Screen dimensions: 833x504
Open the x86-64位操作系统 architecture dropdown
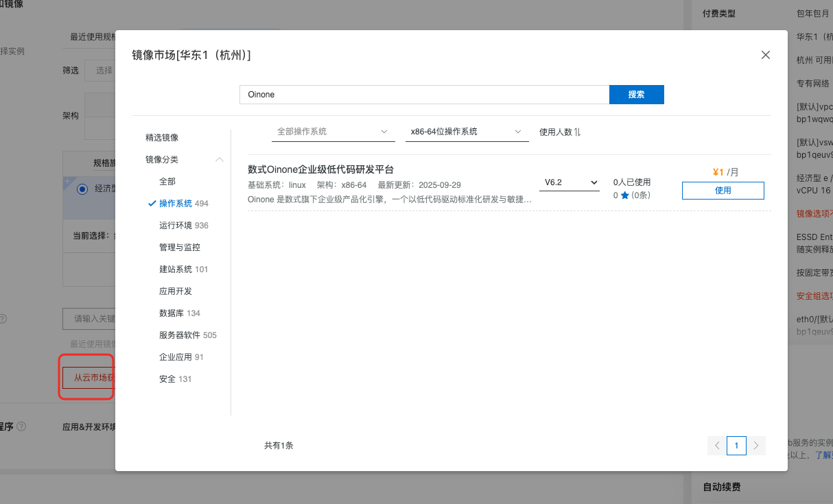tap(467, 132)
